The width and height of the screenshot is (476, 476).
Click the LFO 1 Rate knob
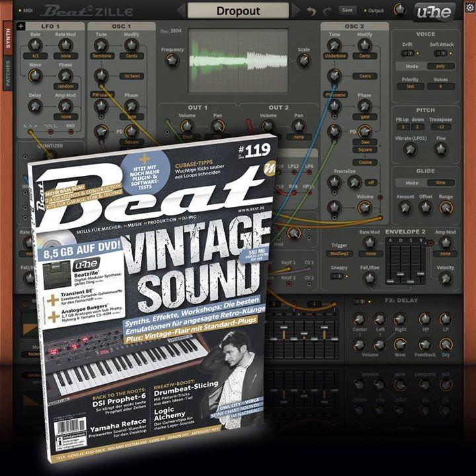35,46
